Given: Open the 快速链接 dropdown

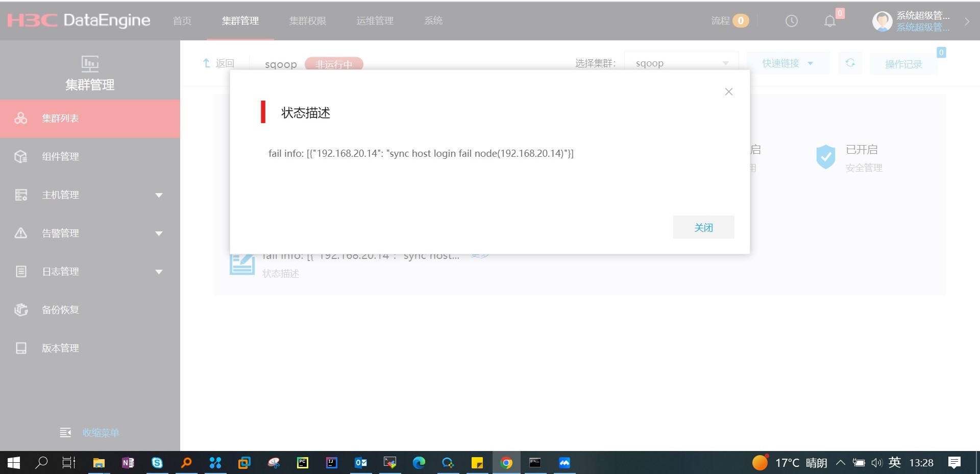Looking at the screenshot, I should 788,63.
